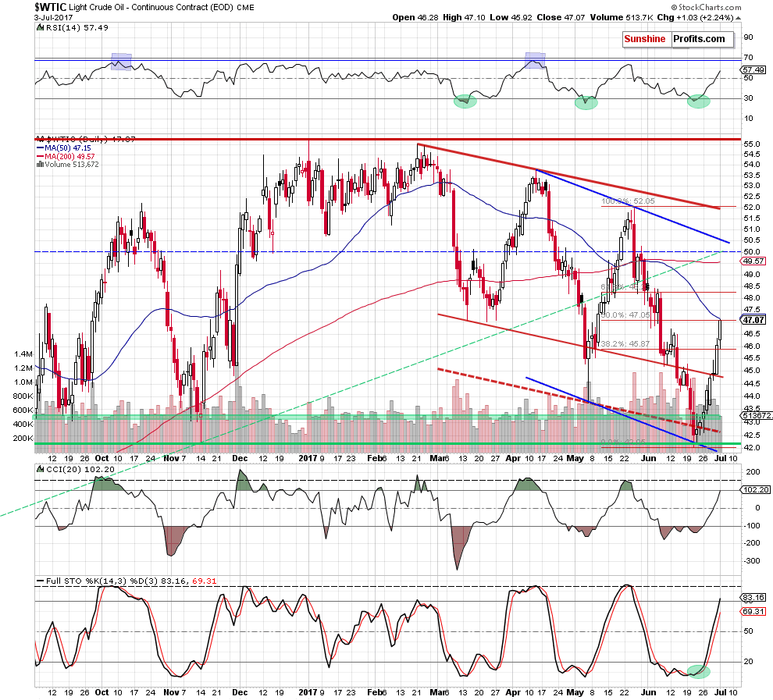The height and width of the screenshot is (700, 773).
Task: Click the 47.07 last price tag
Action: point(753,320)
